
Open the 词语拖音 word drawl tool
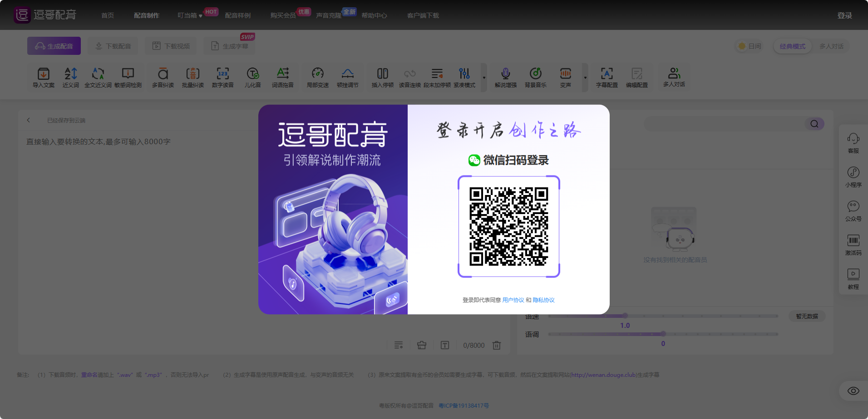pyautogui.click(x=283, y=77)
